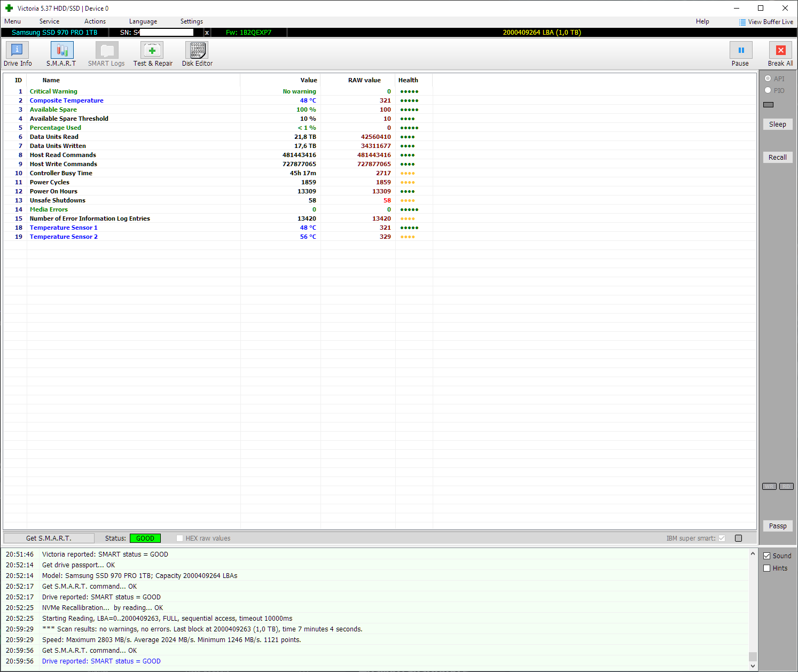Click the x next to serial number
The height and width of the screenshot is (672, 798).
207,33
